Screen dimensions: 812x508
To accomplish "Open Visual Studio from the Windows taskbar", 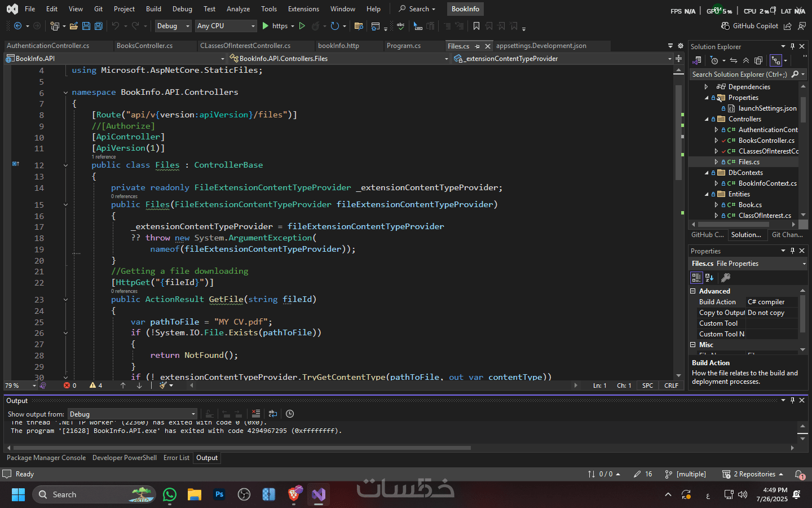I will tap(319, 494).
